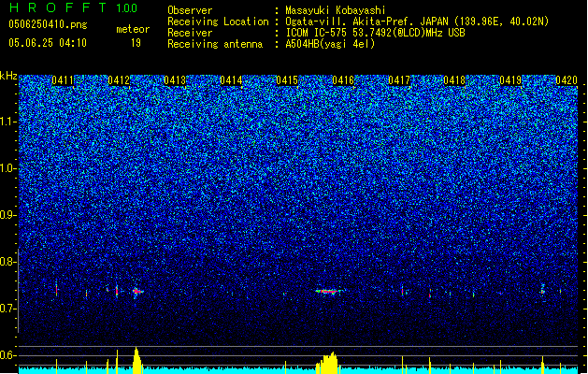
Task: Click the HROFFT 1.0.0 title text
Action: click(74, 7)
